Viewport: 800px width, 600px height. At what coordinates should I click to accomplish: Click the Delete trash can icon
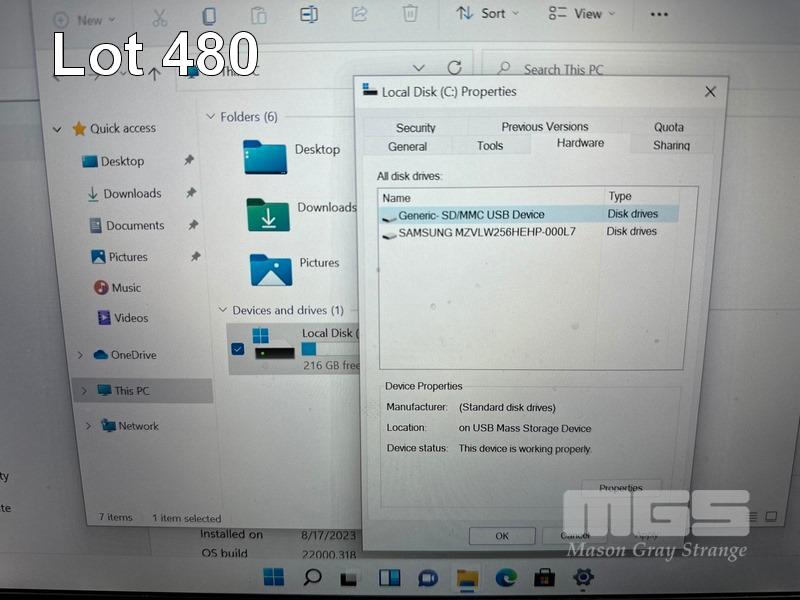(410, 14)
